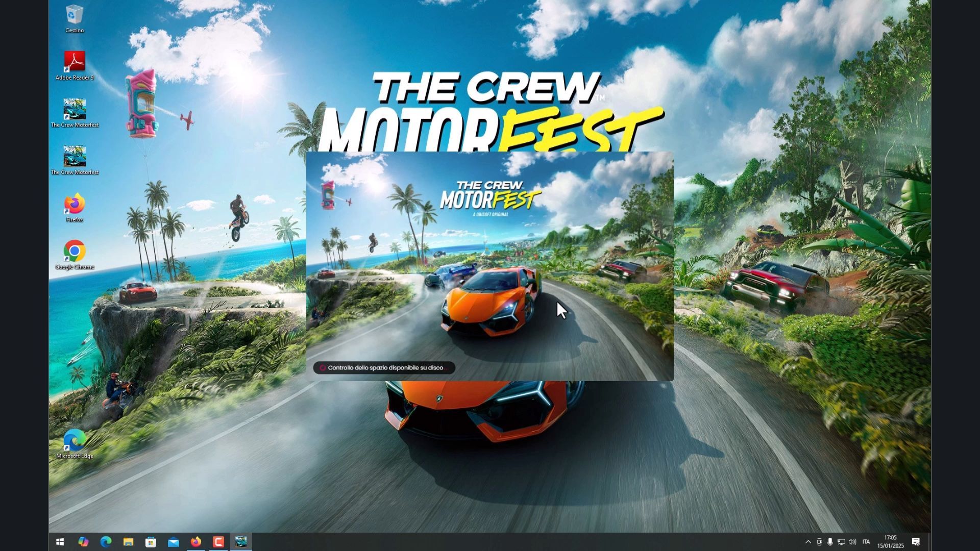The width and height of the screenshot is (980, 551).
Task: Open the Mail app from the taskbar
Action: (173, 542)
